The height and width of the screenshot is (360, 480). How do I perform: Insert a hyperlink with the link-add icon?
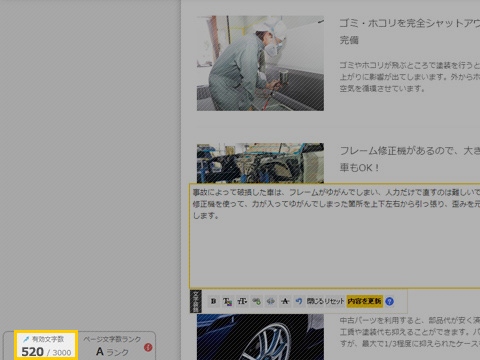pyautogui.click(x=256, y=301)
